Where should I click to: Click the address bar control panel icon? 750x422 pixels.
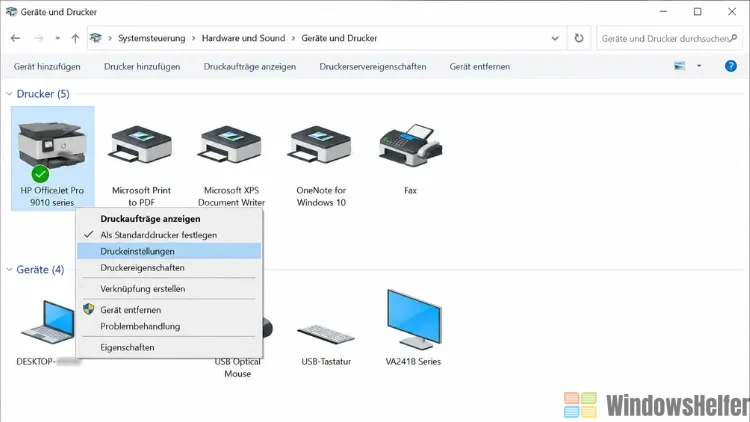pos(96,38)
